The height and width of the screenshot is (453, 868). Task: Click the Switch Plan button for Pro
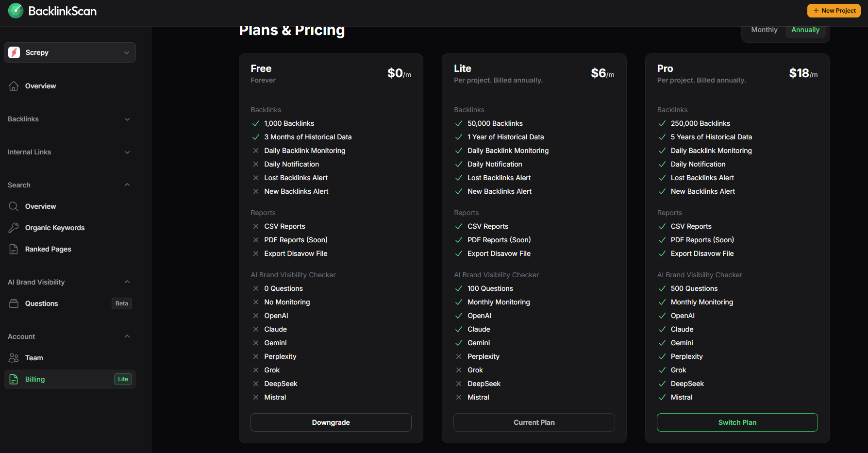[x=737, y=422]
